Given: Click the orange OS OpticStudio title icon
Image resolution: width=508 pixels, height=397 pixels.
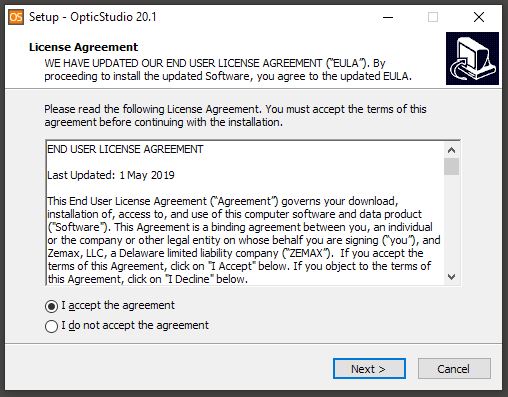Looking at the screenshot, I should point(16,17).
